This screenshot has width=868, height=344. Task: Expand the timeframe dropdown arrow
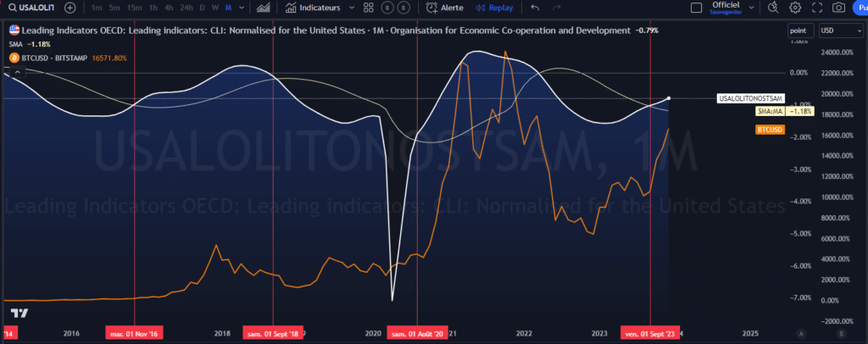click(240, 8)
